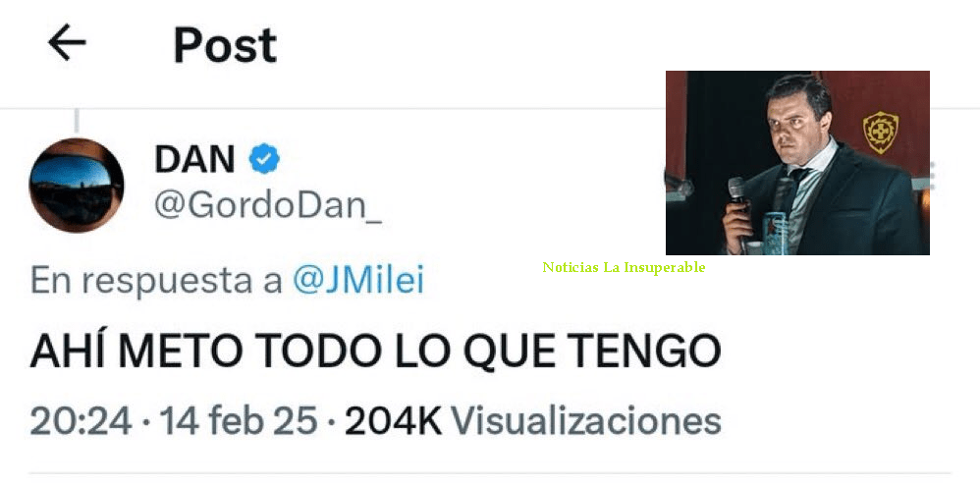Click the 204K Visualizaciones counter
Image resolution: width=980 pixels, height=487 pixels.
coord(533,421)
